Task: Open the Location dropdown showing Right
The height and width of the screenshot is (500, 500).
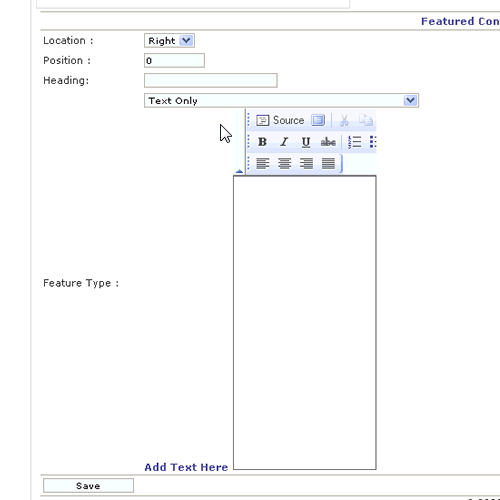Action: (x=169, y=41)
